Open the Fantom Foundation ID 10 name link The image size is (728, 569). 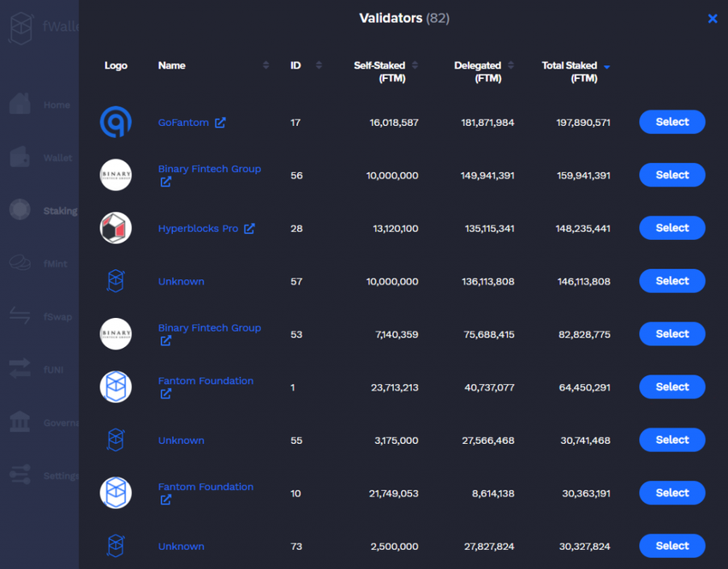206,487
